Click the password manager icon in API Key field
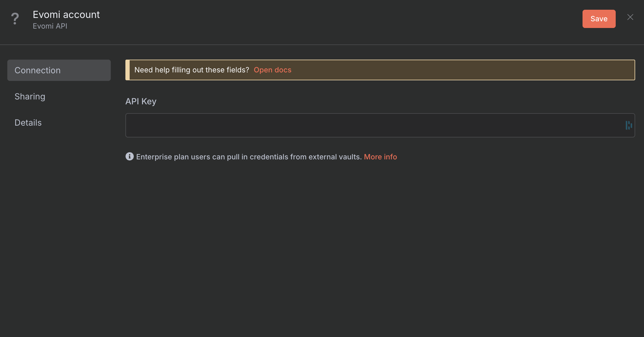 (x=628, y=125)
